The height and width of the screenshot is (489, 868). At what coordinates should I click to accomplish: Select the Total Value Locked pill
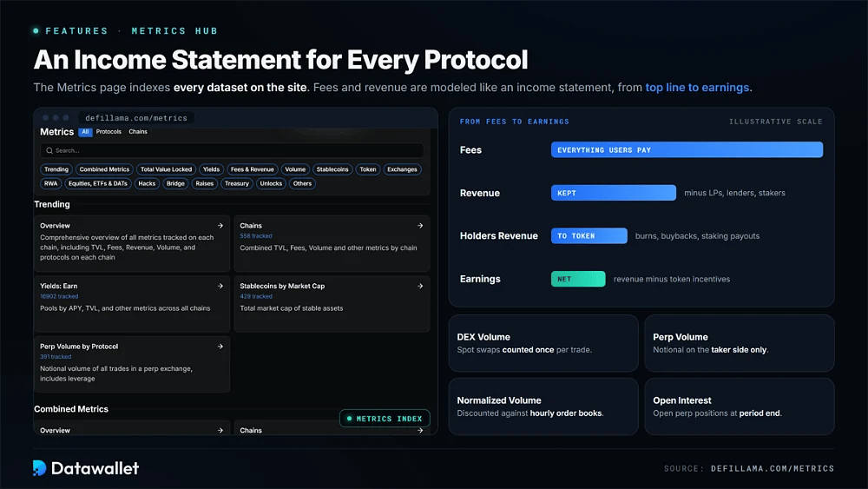point(166,169)
